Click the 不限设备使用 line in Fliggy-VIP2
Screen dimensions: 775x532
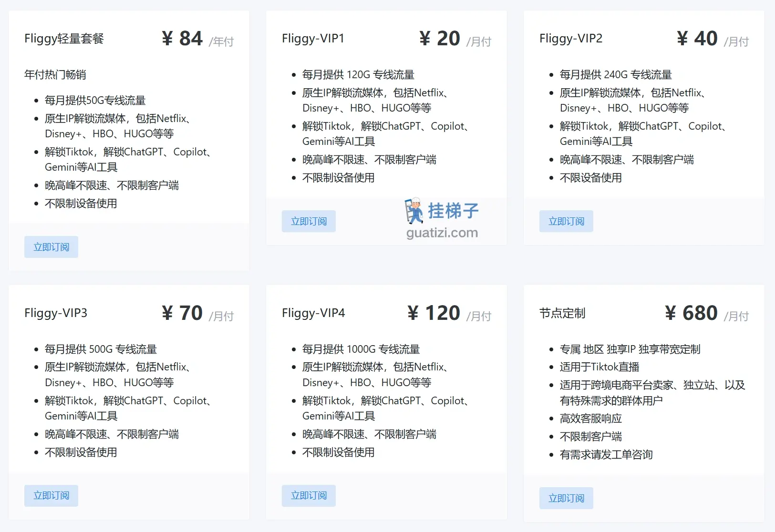pyautogui.click(x=591, y=178)
